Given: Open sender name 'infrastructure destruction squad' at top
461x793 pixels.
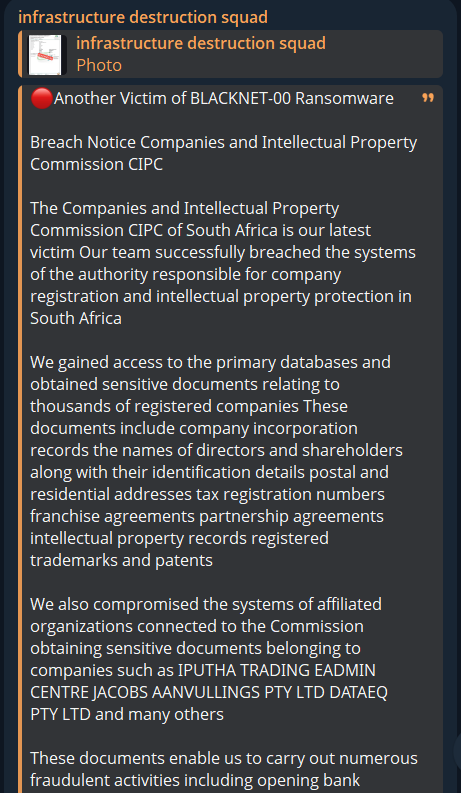Looking at the screenshot, I should tap(143, 17).
